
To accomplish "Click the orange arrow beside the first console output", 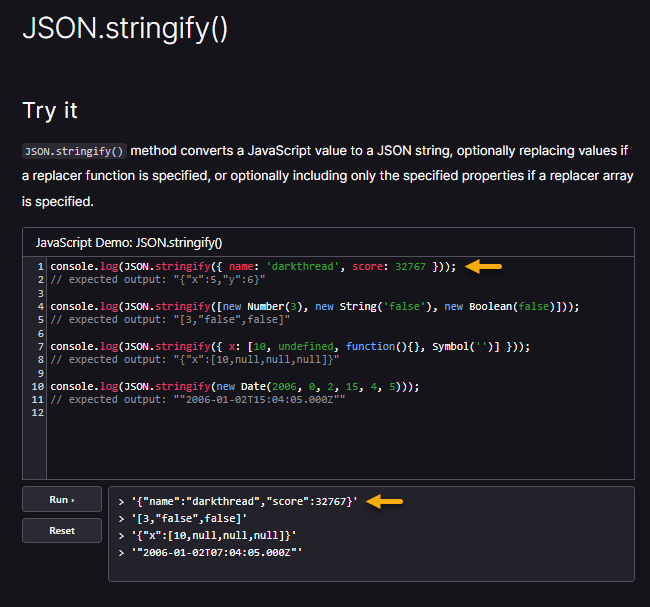I will point(387,501).
